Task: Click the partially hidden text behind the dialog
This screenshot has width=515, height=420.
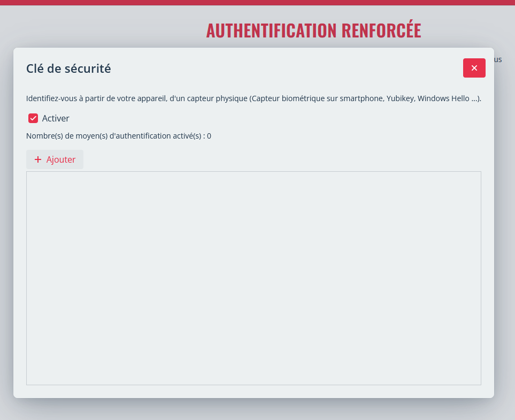Action: (x=498, y=59)
